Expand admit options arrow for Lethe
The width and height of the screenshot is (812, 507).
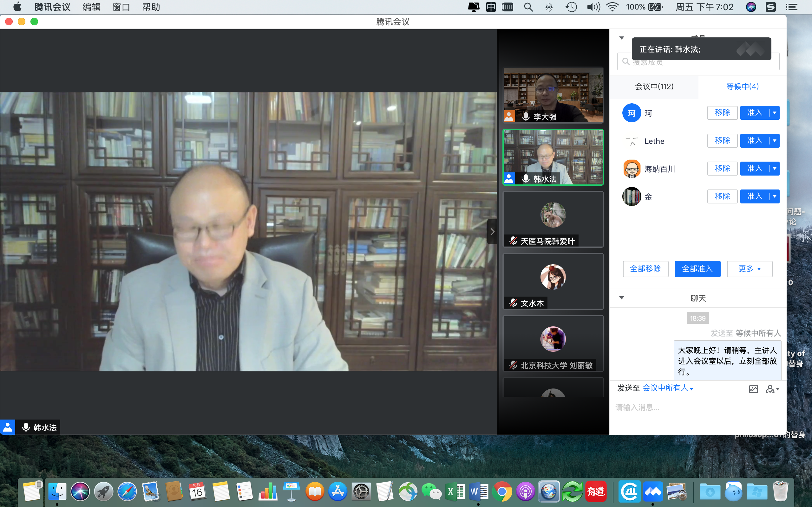click(775, 141)
